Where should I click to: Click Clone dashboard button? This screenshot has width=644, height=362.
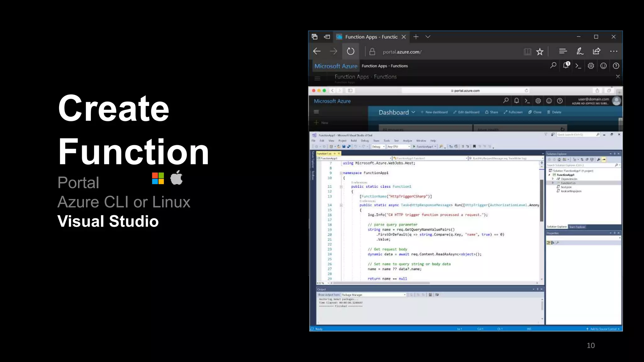535,112
